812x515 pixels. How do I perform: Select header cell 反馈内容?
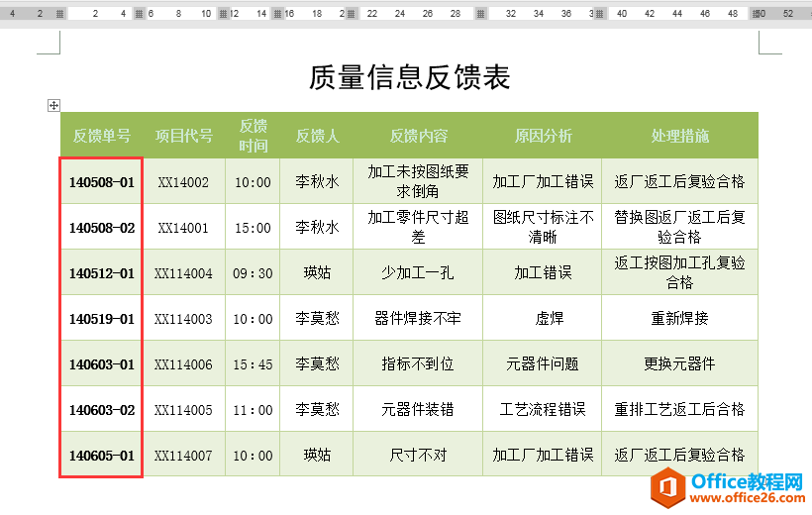pyautogui.click(x=419, y=136)
